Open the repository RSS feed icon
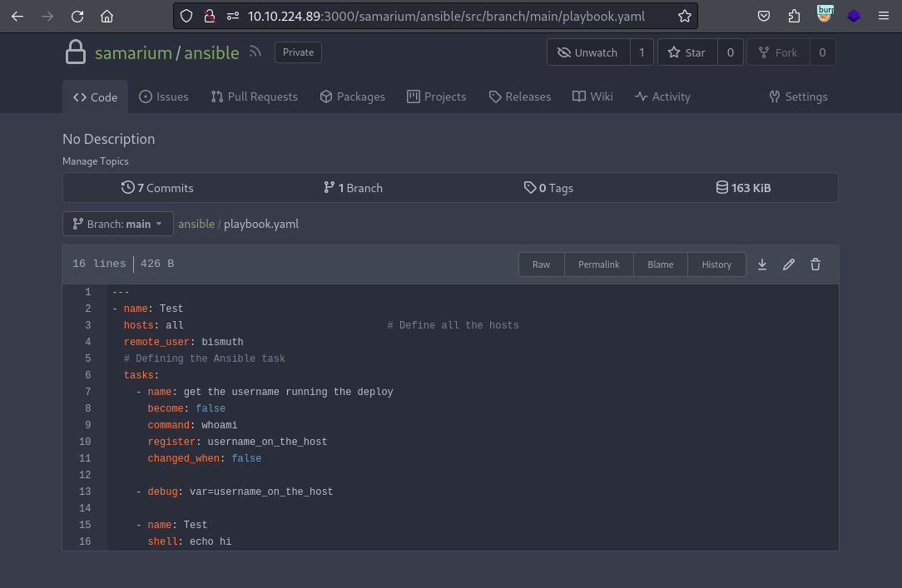Screen dimensions: 902x588 point(255,52)
